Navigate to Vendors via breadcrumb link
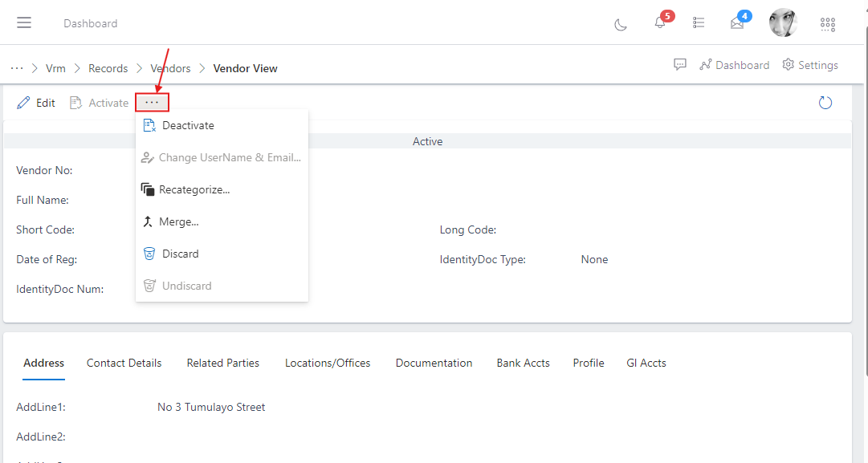 (x=170, y=68)
